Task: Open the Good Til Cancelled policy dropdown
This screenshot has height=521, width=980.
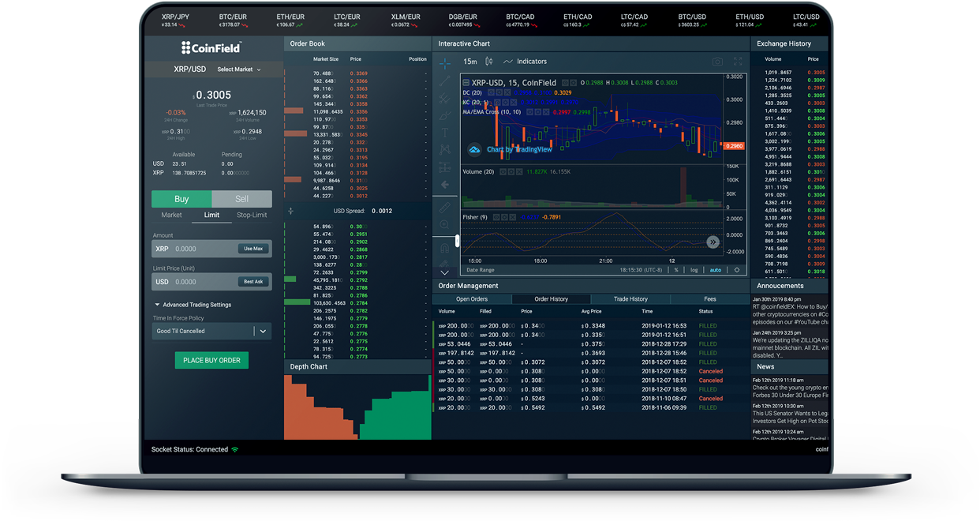Action: click(x=211, y=332)
